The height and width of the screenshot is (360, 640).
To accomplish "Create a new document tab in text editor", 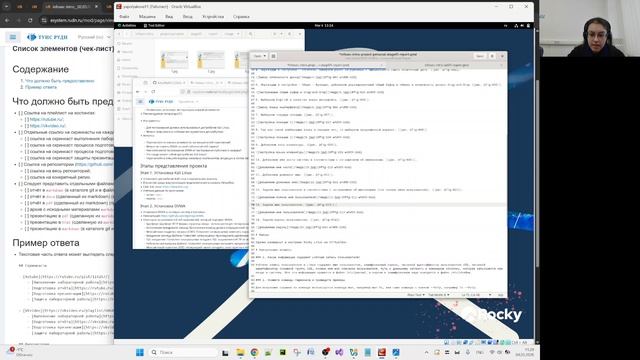I will click(x=273, y=56).
